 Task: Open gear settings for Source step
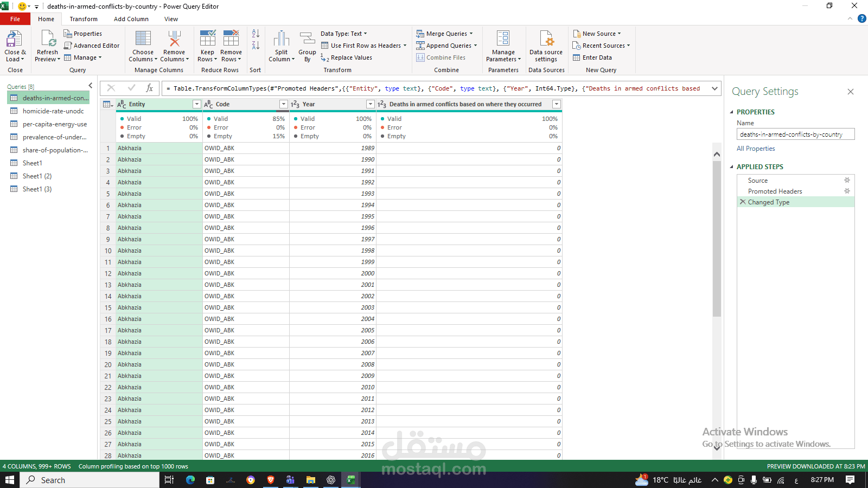[x=847, y=180]
